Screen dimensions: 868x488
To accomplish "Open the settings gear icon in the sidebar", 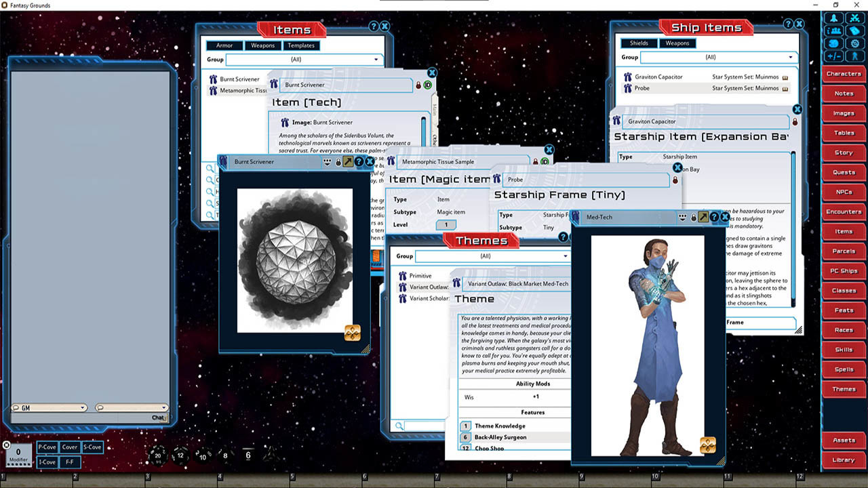I will (x=855, y=43).
